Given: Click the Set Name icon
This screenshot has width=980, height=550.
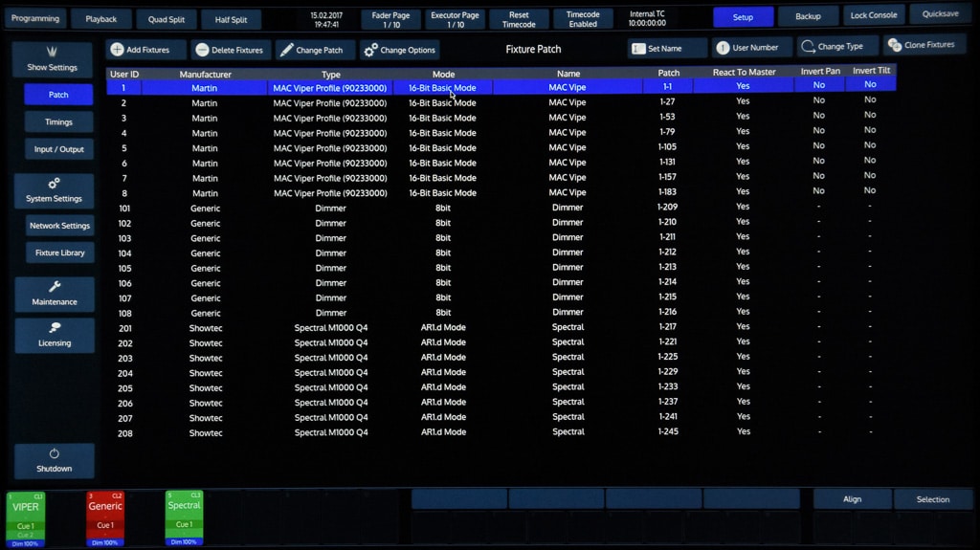Looking at the screenshot, I should click(x=638, y=48).
